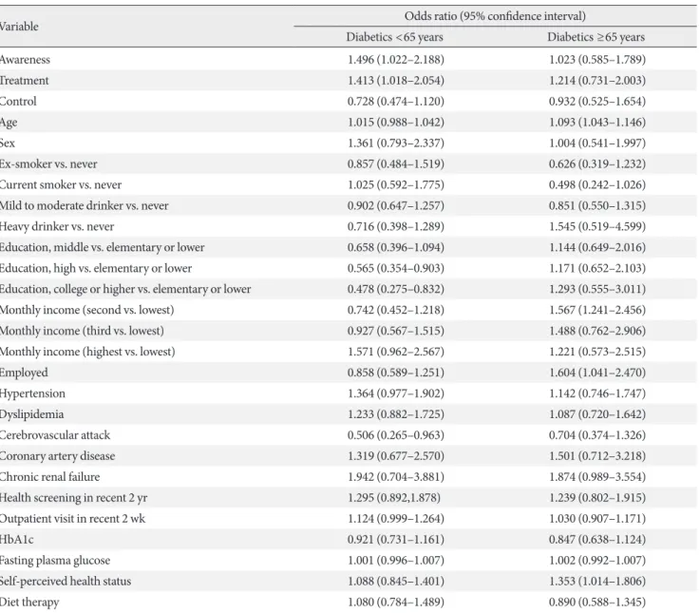Image resolution: width=700 pixels, height=613 pixels.
Task: Click the 'Diabetics ≥65 years' column header
Action: click(x=596, y=37)
